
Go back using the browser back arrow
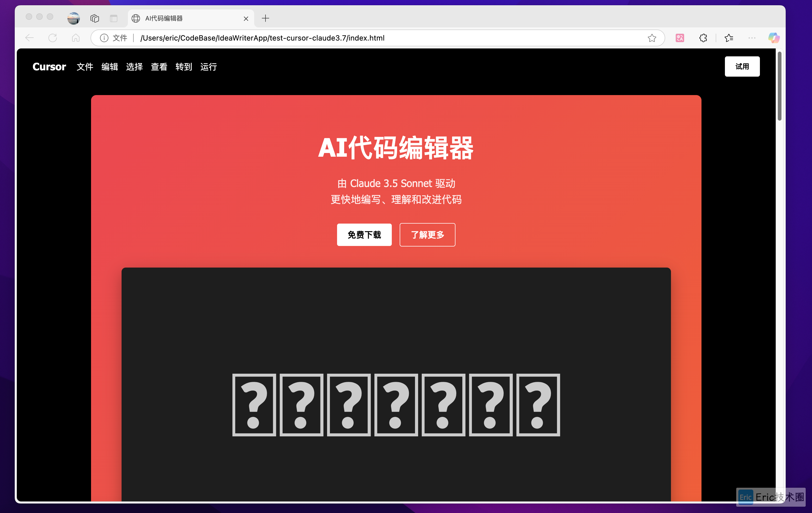pyautogui.click(x=30, y=38)
